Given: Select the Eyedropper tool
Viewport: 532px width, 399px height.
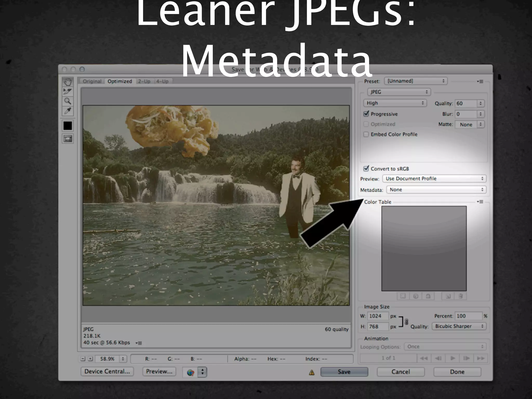Looking at the screenshot, I should pos(68,111).
